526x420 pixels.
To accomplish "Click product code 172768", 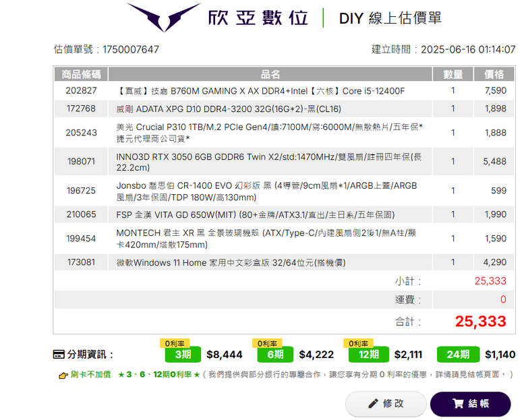I will pyautogui.click(x=81, y=109).
